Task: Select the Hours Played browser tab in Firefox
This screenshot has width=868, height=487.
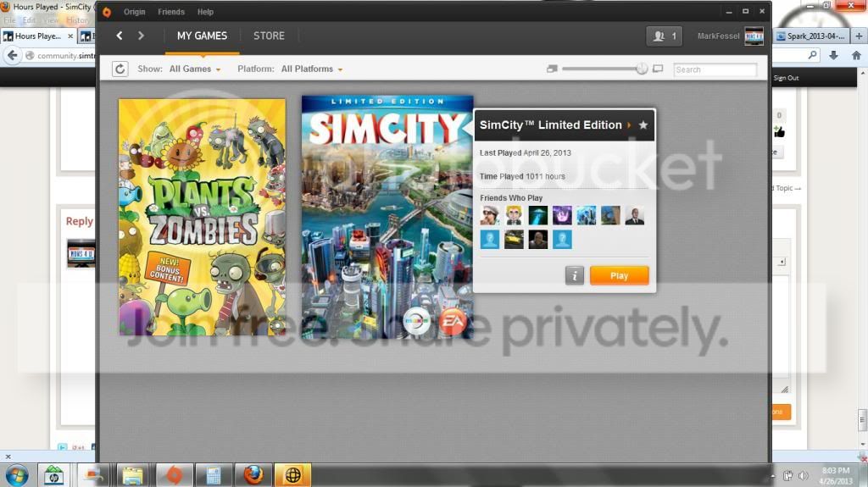Action: (37, 36)
